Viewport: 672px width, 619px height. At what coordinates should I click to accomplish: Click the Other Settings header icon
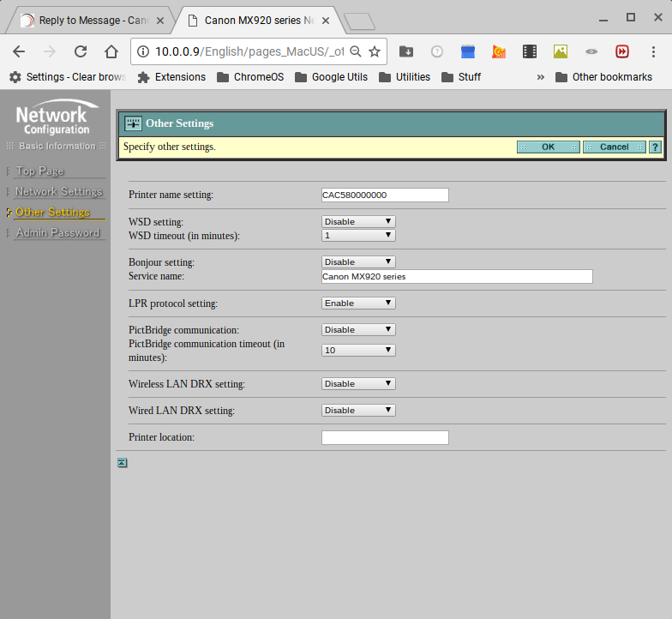coord(133,123)
